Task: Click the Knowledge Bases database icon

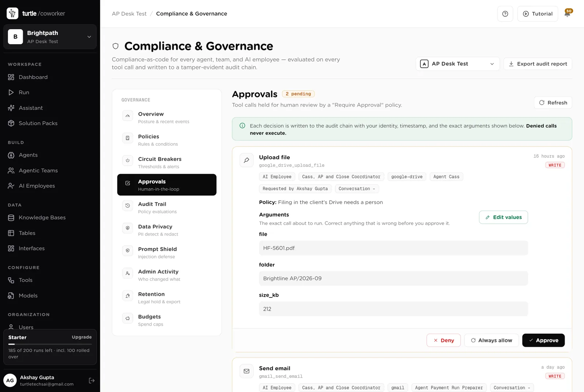Action: pos(11,218)
